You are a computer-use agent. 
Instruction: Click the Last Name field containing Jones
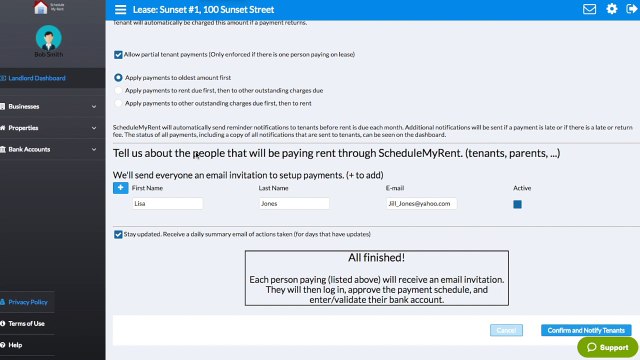pyautogui.click(x=294, y=203)
